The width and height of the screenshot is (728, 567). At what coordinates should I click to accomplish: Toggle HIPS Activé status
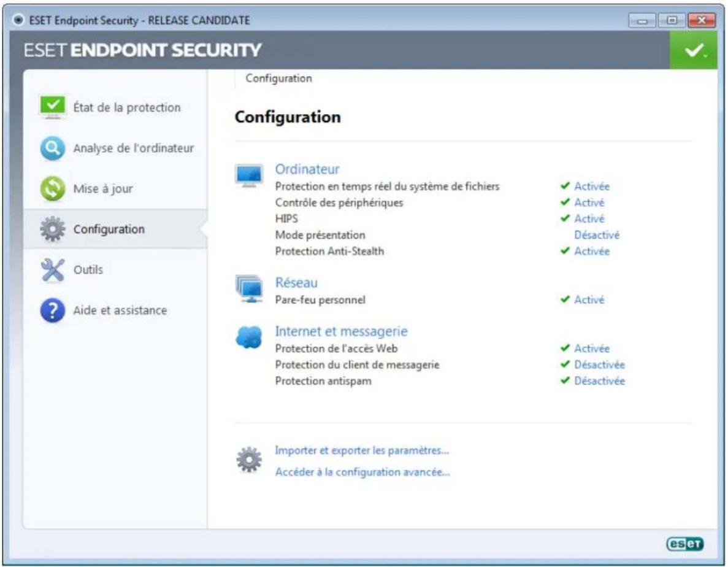pyautogui.click(x=589, y=218)
